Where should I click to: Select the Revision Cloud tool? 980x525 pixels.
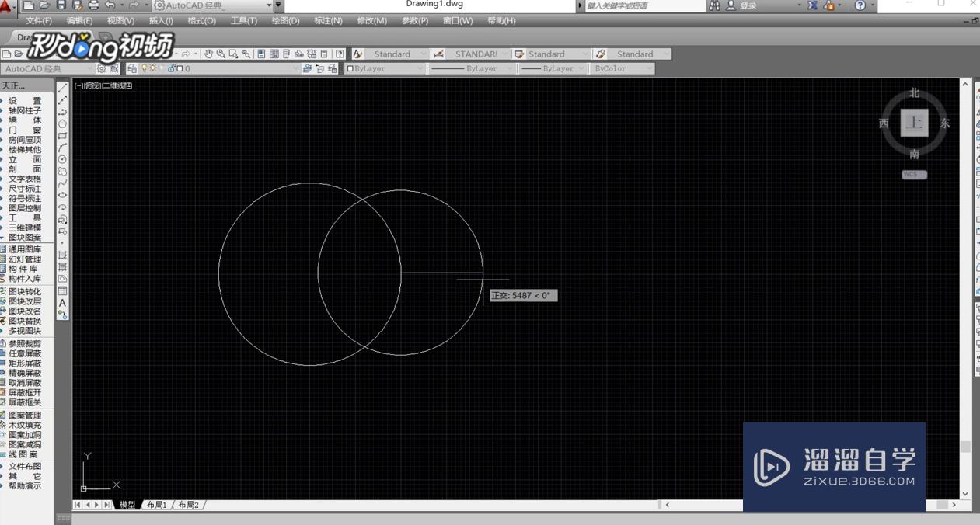63,172
